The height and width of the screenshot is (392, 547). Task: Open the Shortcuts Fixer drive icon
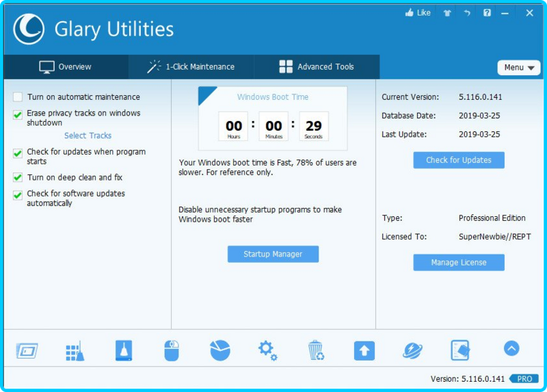point(124,350)
